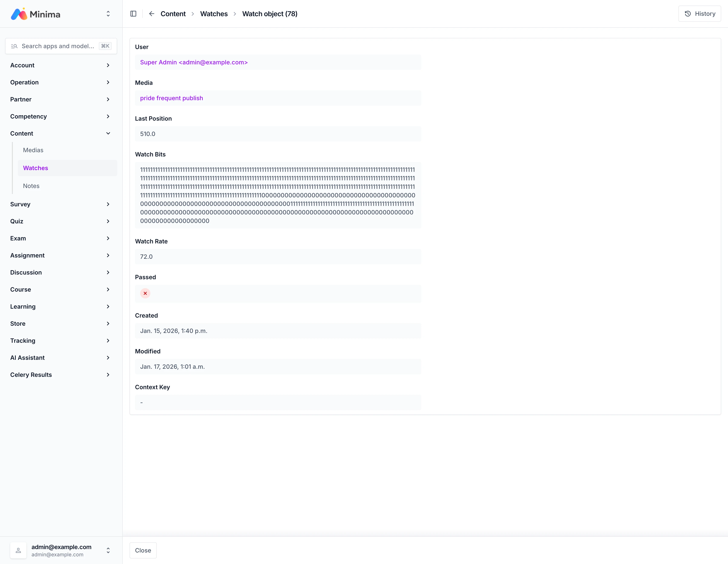Screen dimensions: 728x564
Task: Open the Super Admin user link
Action: point(194,62)
